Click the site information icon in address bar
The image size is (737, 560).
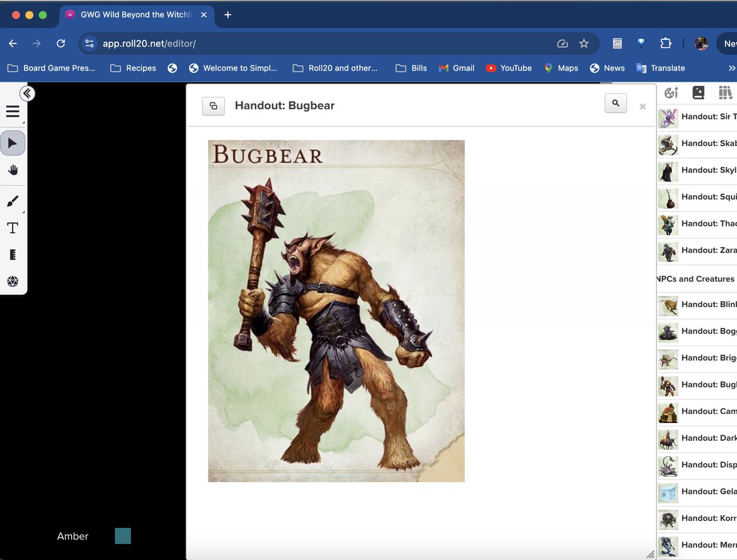click(90, 44)
